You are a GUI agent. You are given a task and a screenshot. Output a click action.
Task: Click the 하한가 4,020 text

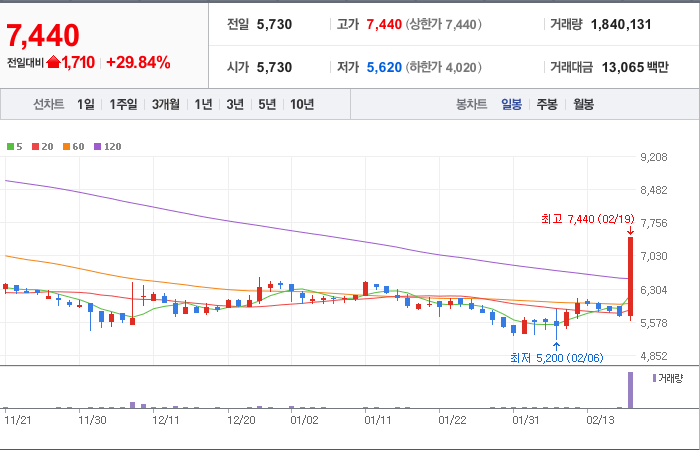(444, 67)
